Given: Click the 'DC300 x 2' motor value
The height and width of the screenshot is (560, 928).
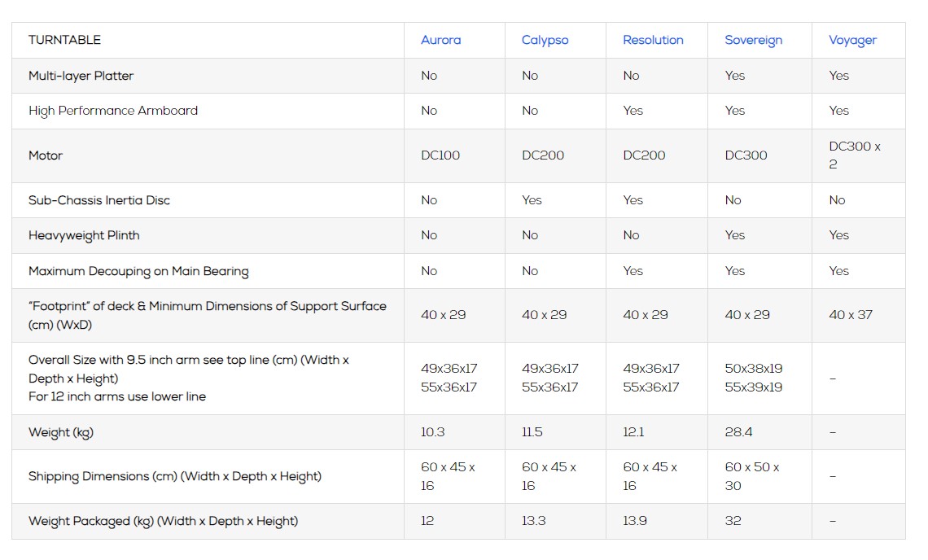Looking at the screenshot, I should [x=855, y=155].
